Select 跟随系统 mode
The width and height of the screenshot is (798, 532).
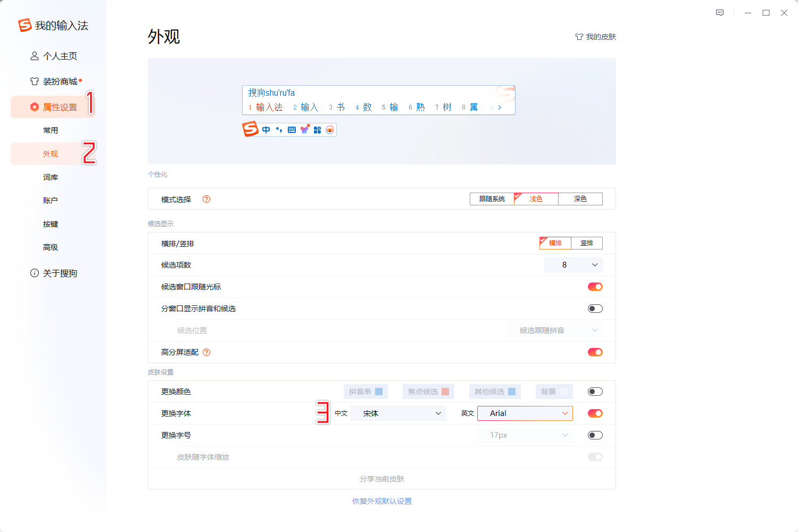tap(492, 199)
